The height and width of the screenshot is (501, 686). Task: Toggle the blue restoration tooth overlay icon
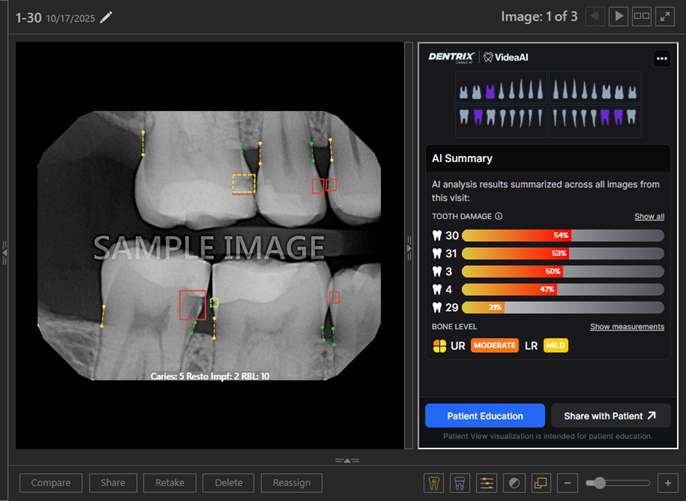click(x=461, y=483)
